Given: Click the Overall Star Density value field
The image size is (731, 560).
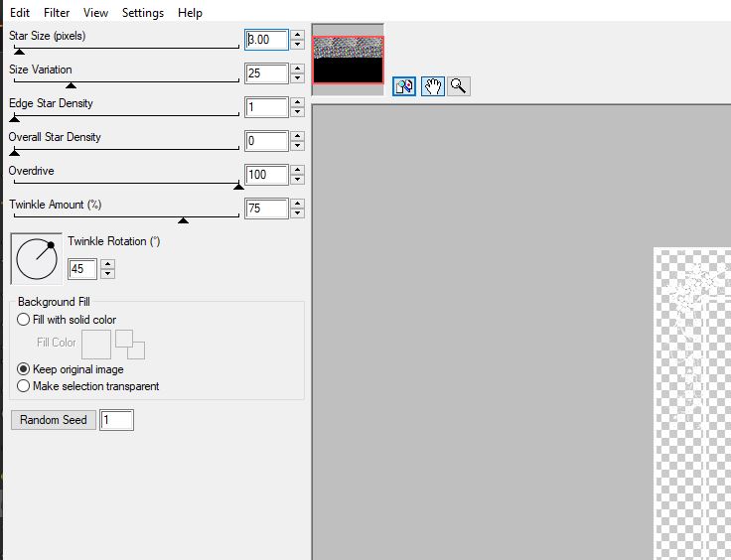Looking at the screenshot, I should 266,141.
